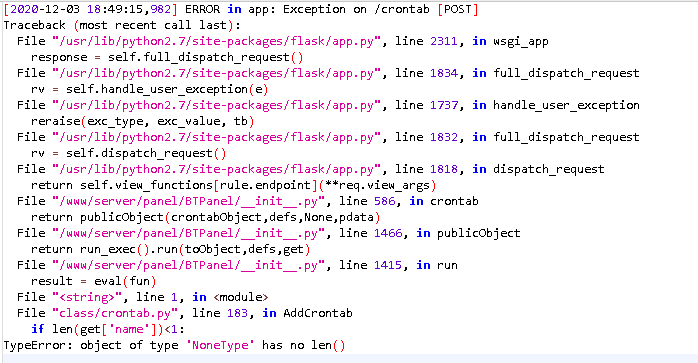This screenshot has width=698, height=363.
Task: Click dispatch_request name after line 1818
Action: 549,170
